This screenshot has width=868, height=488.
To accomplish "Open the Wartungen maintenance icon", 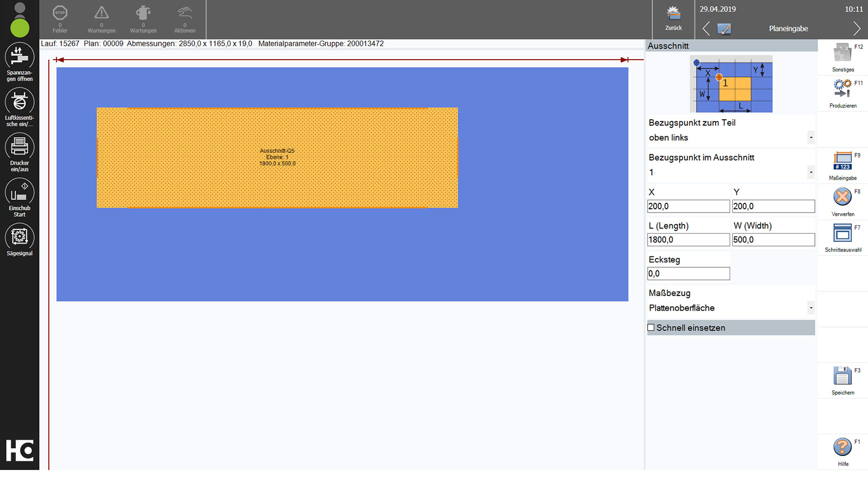I will click(143, 14).
